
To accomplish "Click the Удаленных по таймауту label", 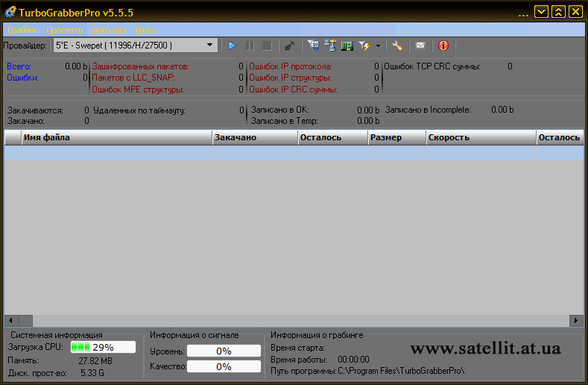I will [x=139, y=111].
